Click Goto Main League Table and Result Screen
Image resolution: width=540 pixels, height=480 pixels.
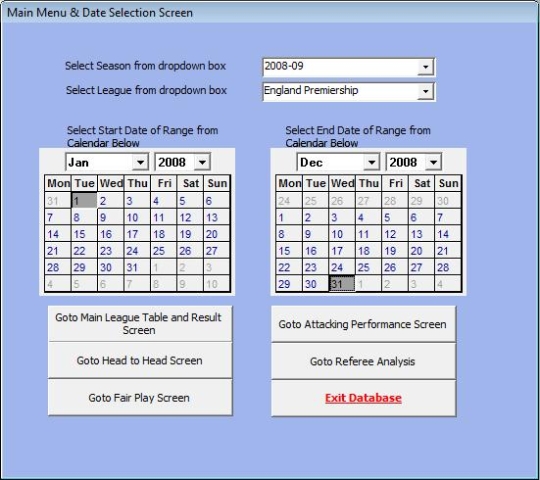(140, 324)
